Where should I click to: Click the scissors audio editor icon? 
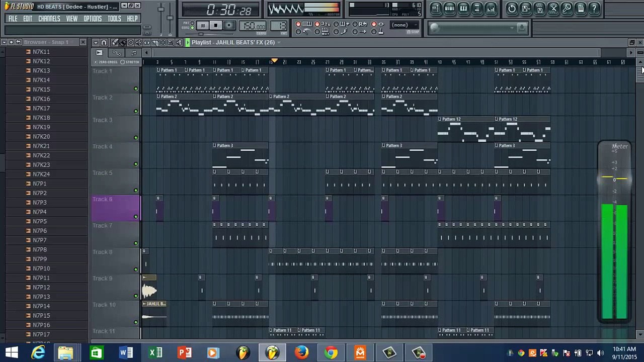click(x=553, y=9)
